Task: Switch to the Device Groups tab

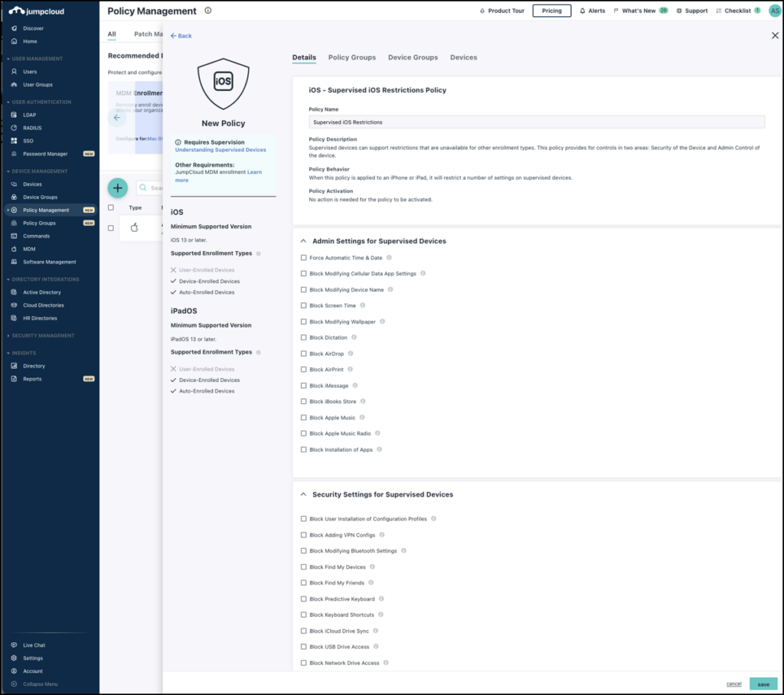Action: pos(412,57)
